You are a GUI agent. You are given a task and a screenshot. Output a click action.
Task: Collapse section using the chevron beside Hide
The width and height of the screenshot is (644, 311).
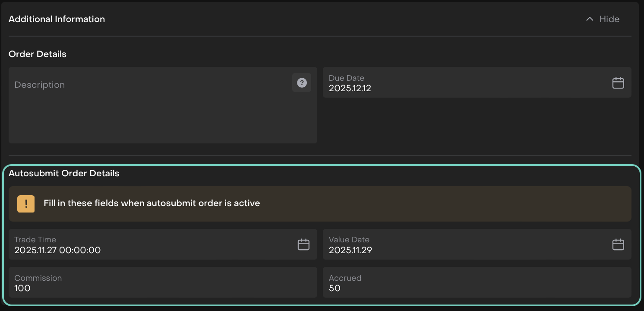590,19
